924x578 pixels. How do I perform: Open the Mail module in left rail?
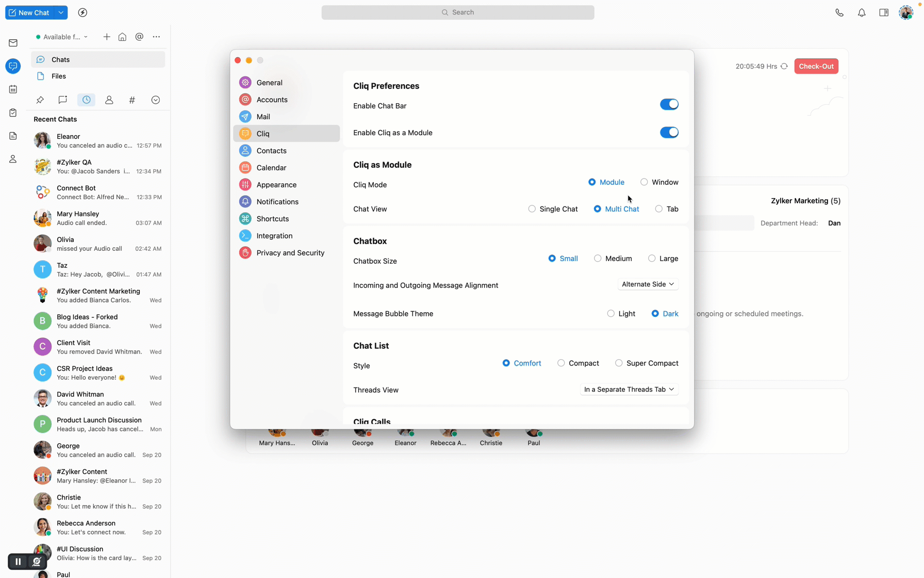point(13,43)
